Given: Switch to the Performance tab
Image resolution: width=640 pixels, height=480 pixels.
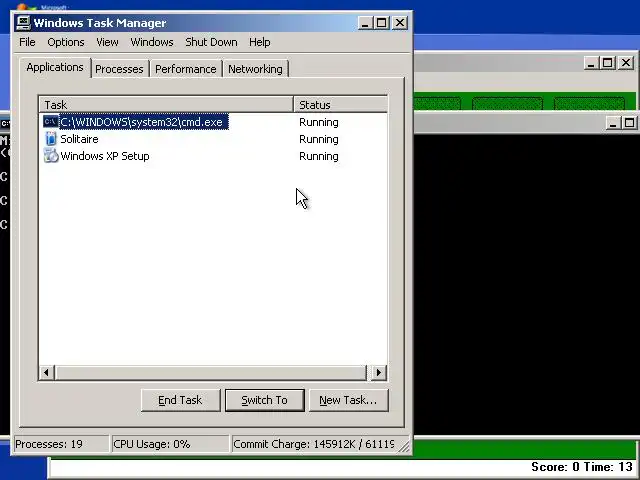Looking at the screenshot, I should click(185, 69).
